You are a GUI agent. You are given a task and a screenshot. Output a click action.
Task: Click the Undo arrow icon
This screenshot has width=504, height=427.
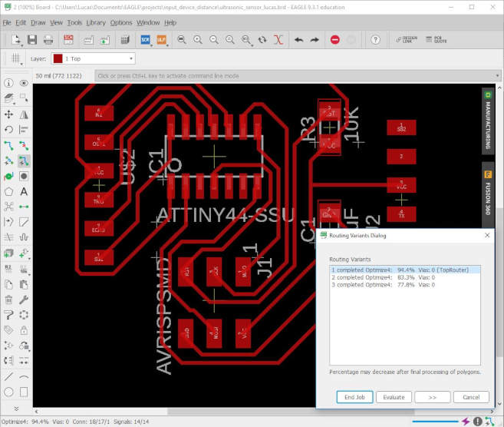pos(298,39)
